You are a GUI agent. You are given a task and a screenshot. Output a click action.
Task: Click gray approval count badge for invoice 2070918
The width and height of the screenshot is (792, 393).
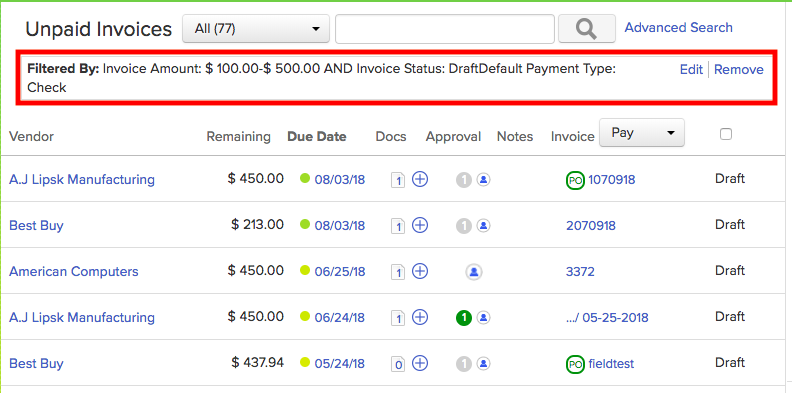pyautogui.click(x=464, y=226)
